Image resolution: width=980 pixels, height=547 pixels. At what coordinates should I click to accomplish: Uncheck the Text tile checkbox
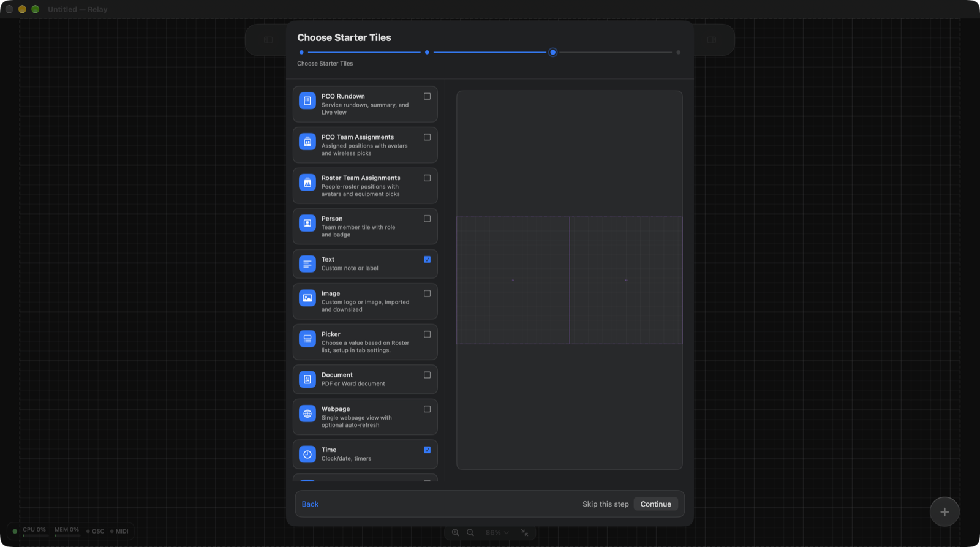click(428, 260)
